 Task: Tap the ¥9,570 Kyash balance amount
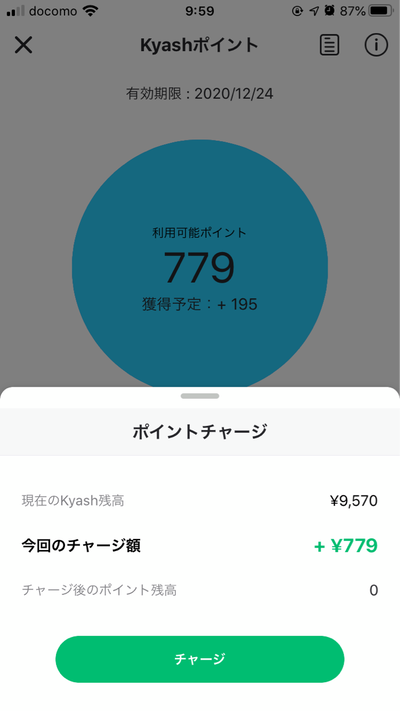click(x=353, y=501)
